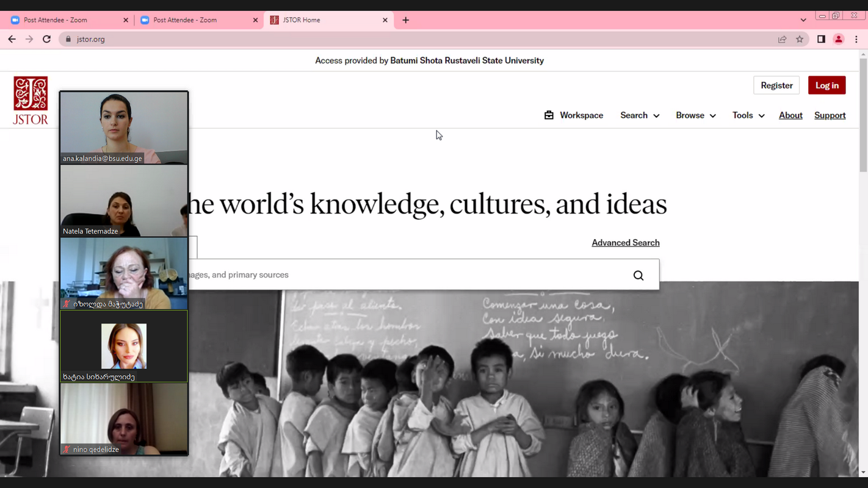Open the browser side panel icon
868x488 pixels.
(x=821, y=39)
